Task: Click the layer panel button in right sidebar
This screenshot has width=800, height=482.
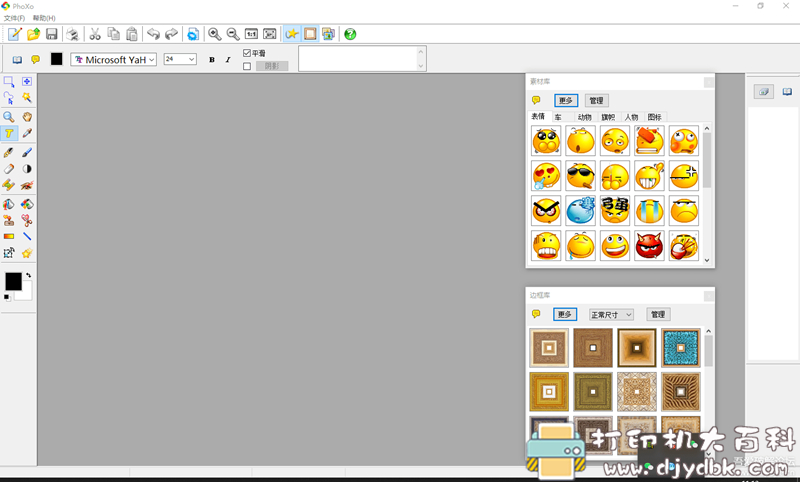Action: pos(764,92)
